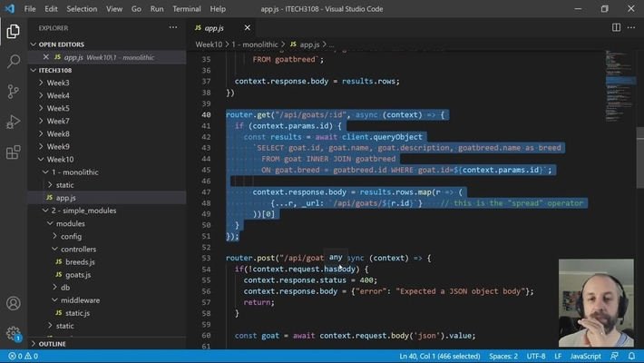Viewport: 644px width, 363px height.
Task: Open the Search view in activity bar
Action: [x=13, y=62]
